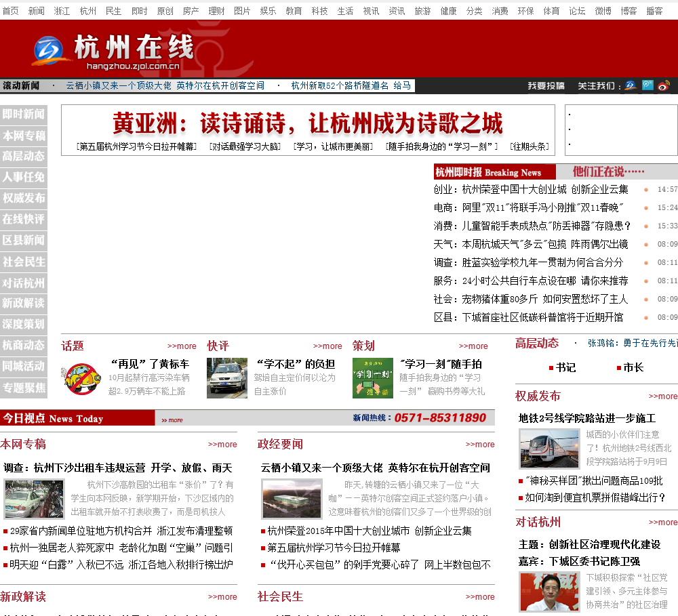Open the 陈卫强 guest portrait photo
This screenshot has height=616, width=678.
coord(549,592)
